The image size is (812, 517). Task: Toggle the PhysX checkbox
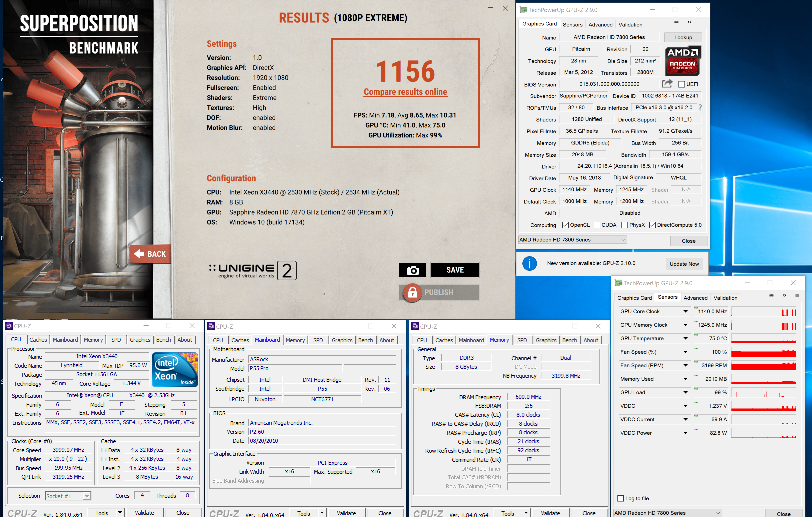624,225
